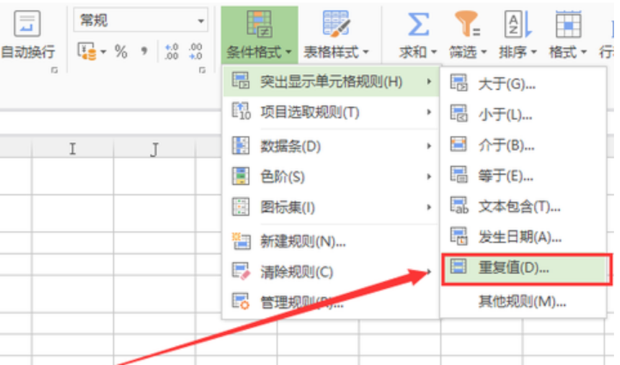Click the currency format icon
This screenshot has height=365, width=620.
(x=87, y=51)
